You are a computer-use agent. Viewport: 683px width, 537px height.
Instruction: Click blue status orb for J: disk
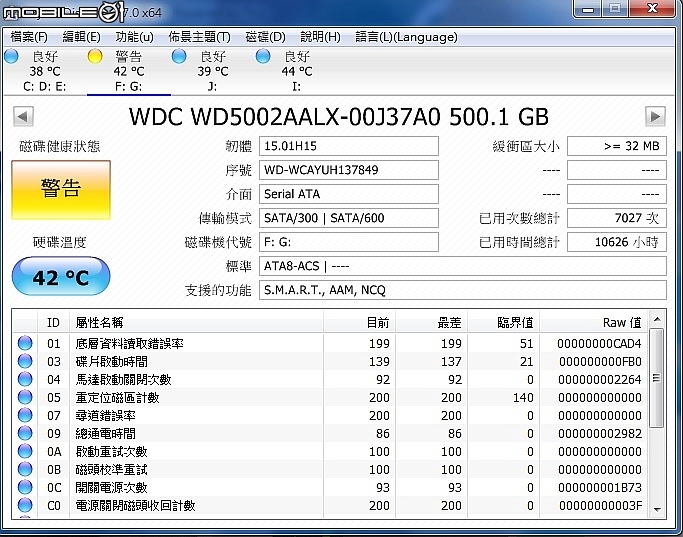point(179,57)
